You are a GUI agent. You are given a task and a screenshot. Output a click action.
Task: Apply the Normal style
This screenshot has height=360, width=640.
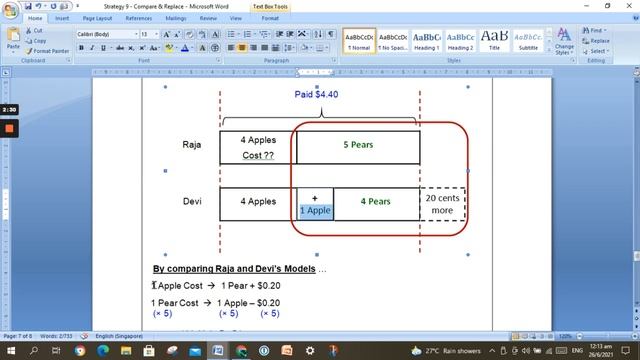point(359,41)
